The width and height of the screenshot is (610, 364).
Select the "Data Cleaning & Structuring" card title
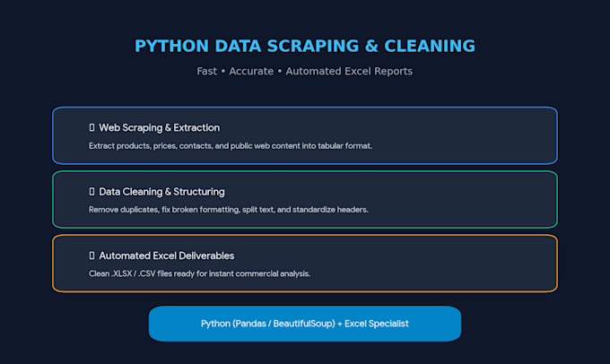point(161,192)
